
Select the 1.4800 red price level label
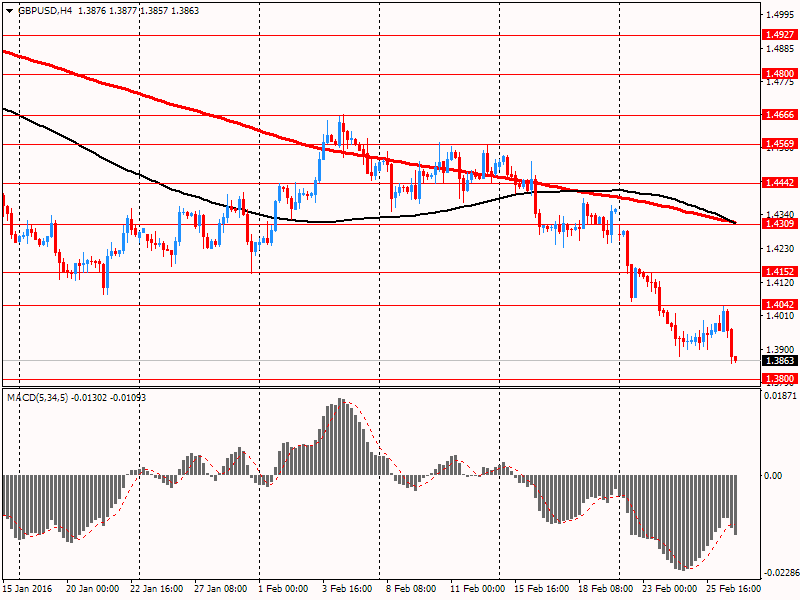pos(779,74)
